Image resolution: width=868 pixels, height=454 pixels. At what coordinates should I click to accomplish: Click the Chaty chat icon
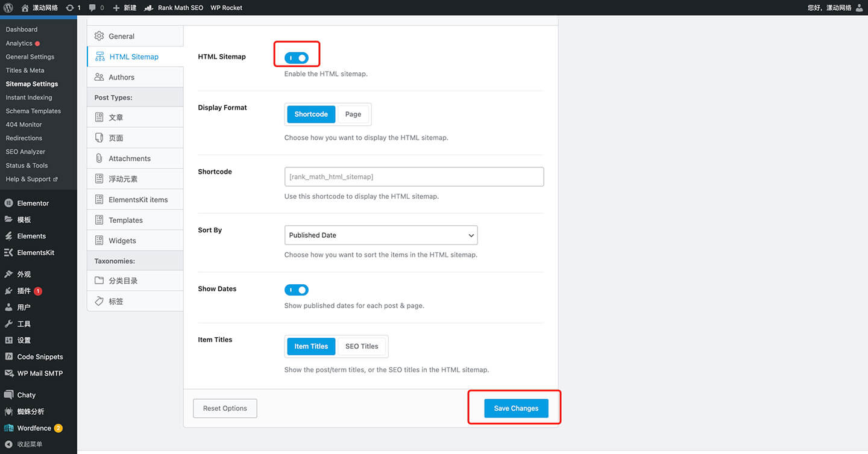[x=8, y=395]
